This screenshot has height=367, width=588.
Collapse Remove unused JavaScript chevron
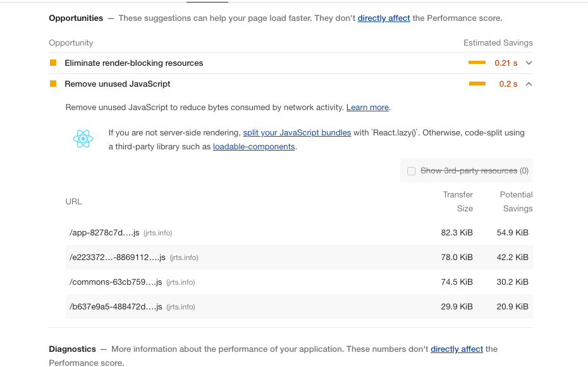coord(529,84)
